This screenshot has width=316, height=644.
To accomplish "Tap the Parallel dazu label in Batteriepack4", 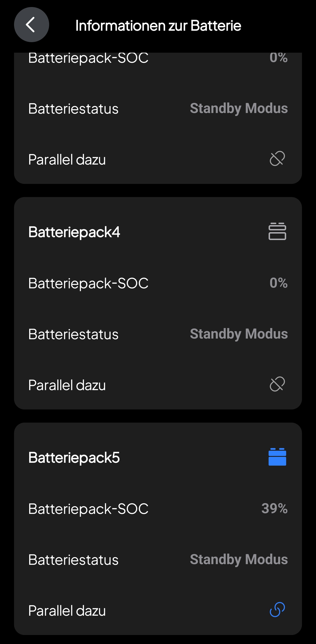I will pos(67,385).
